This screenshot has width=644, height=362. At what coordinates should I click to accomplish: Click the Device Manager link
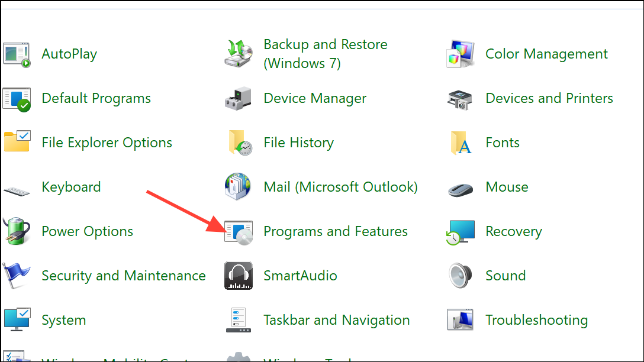click(315, 99)
